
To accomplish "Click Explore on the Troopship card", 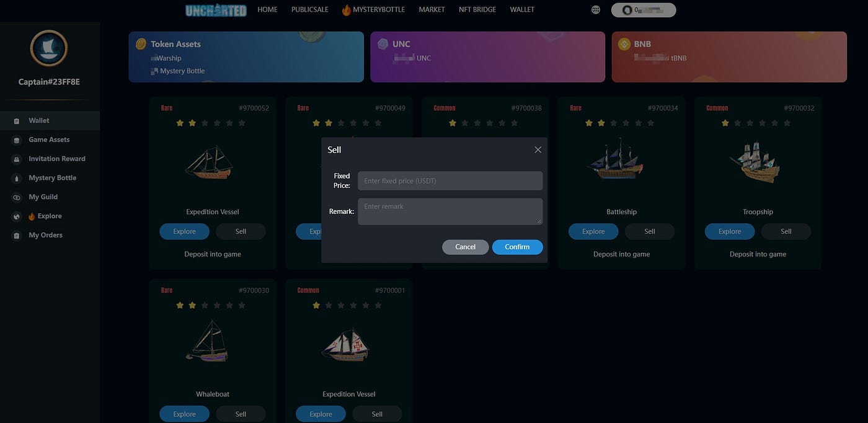I will [730, 231].
